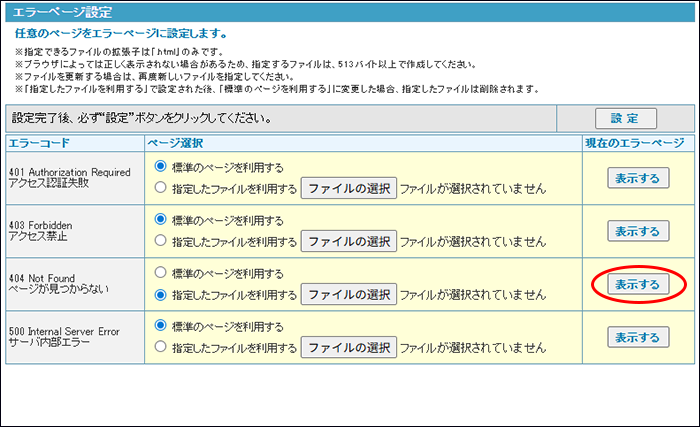Click 表示する for 403 Forbidden row

[x=638, y=231]
